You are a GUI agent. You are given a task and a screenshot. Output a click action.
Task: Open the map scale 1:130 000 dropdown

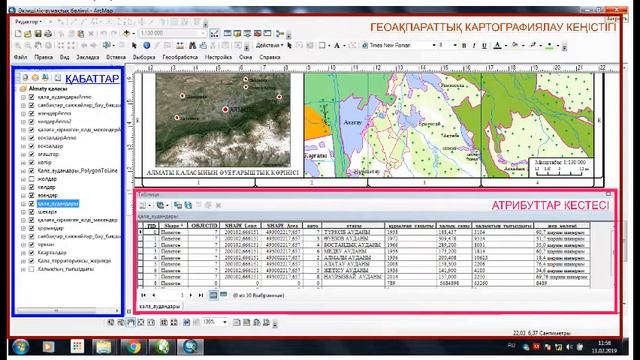click(203, 33)
